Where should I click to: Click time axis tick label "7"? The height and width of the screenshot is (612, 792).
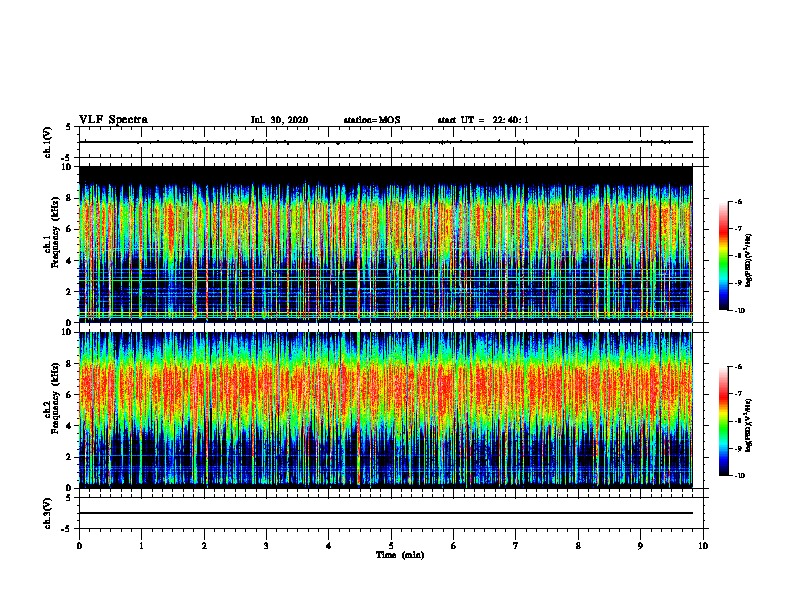click(516, 545)
